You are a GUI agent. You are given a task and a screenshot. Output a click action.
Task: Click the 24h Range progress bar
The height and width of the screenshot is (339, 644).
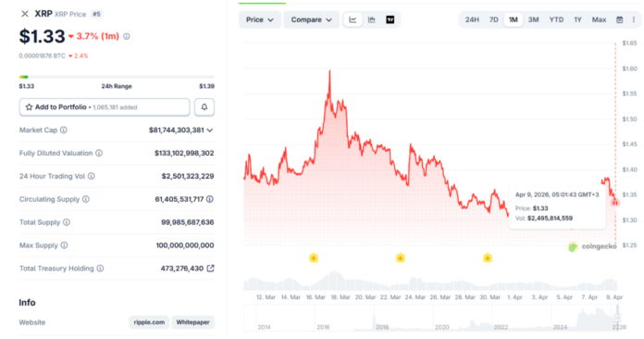coord(117,77)
